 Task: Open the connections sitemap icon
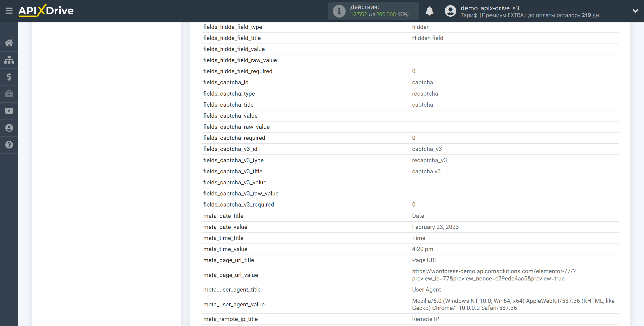click(x=9, y=60)
